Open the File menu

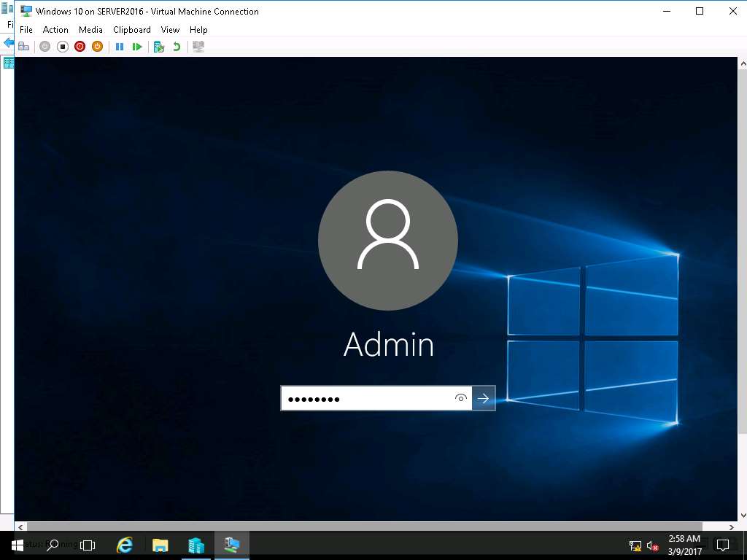[26, 29]
